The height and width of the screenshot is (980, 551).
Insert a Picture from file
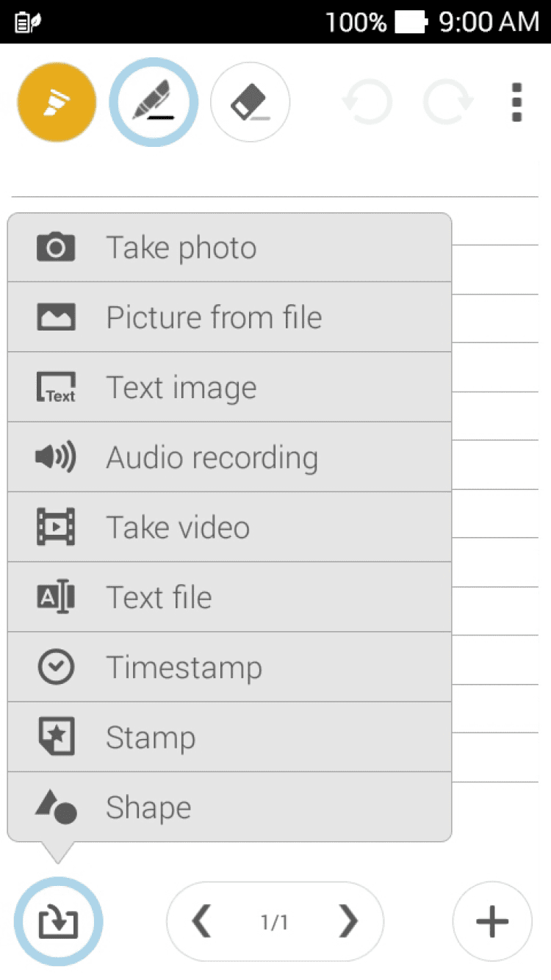[x=229, y=317]
